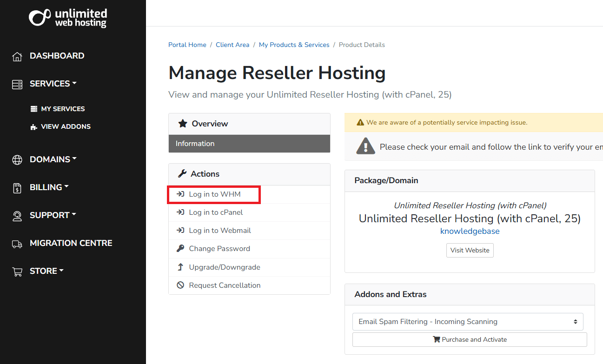Click the Services server icon

click(17, 85)
